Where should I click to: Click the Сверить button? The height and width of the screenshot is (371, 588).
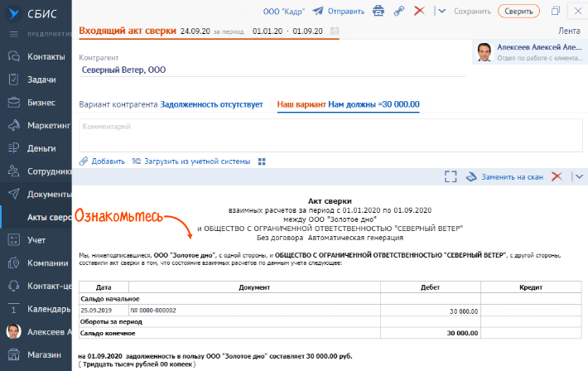coord(518,12)
